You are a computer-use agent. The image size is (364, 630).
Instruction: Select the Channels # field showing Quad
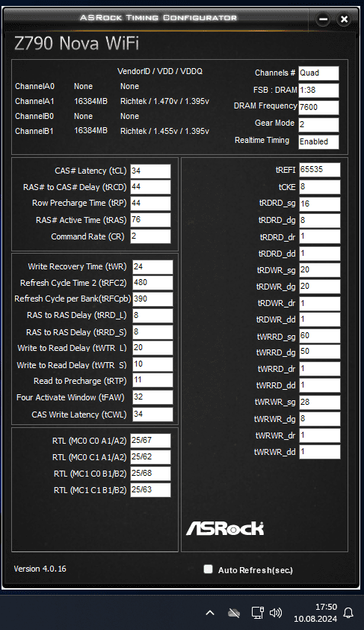[x=318, y=73]
